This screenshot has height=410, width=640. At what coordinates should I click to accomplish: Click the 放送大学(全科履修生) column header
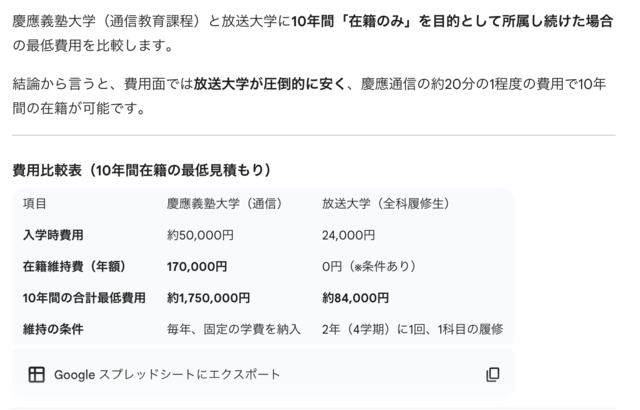(x=386, y=204)
